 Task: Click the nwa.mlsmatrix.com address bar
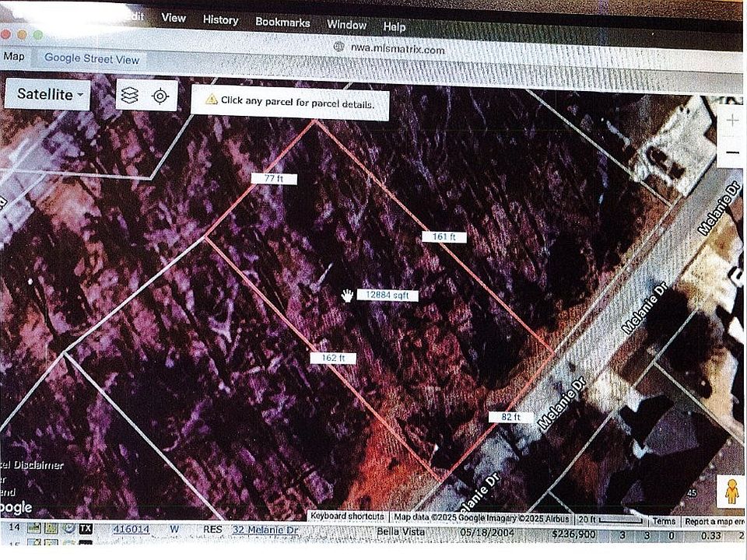398,48
